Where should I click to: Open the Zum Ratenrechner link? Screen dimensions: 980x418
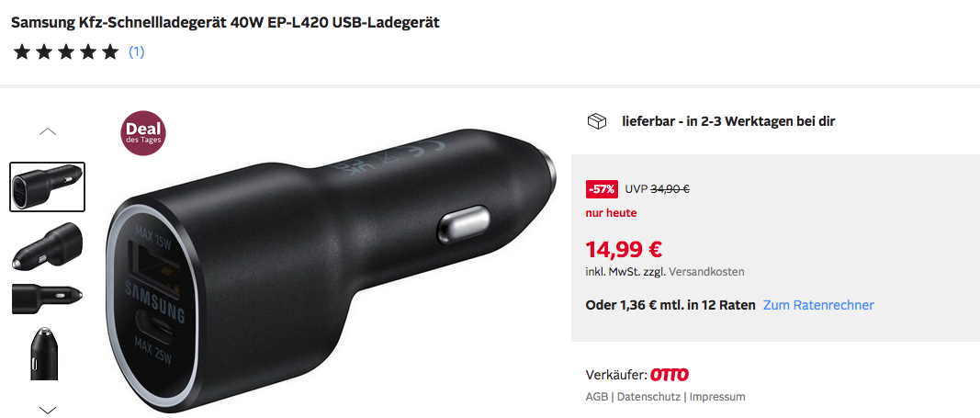coord(818,305)
